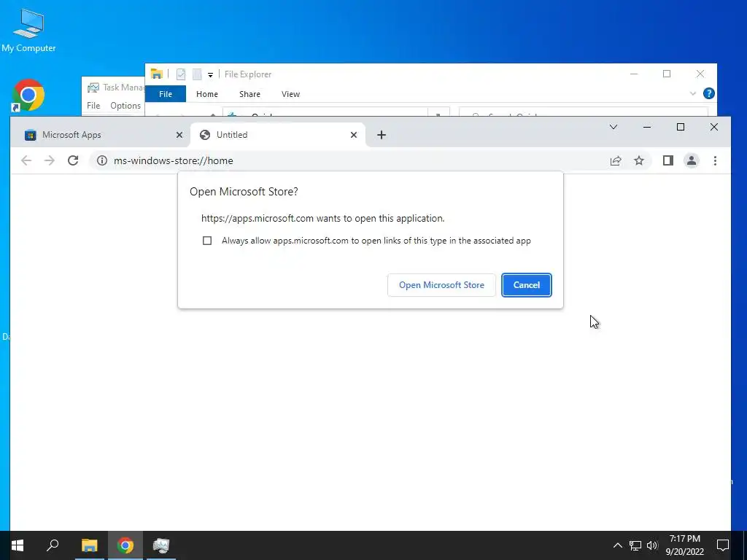Go back in Chrome

tap(26, 160)
